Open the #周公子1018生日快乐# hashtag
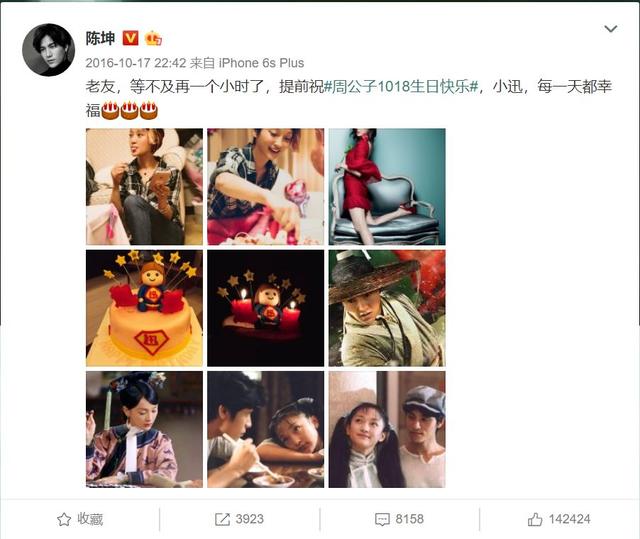This screenshot has height=539, width=640. [401, 86]
